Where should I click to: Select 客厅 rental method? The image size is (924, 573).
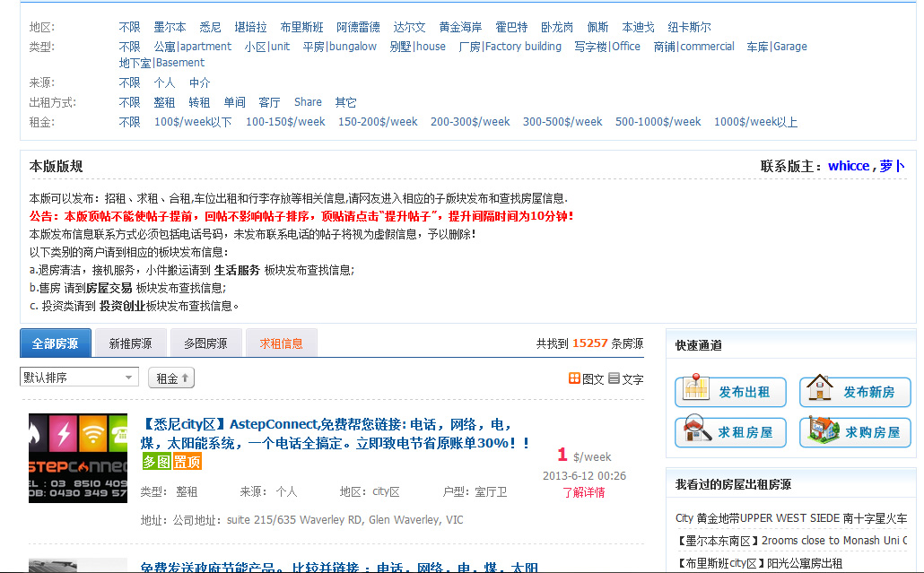(269, 102)
